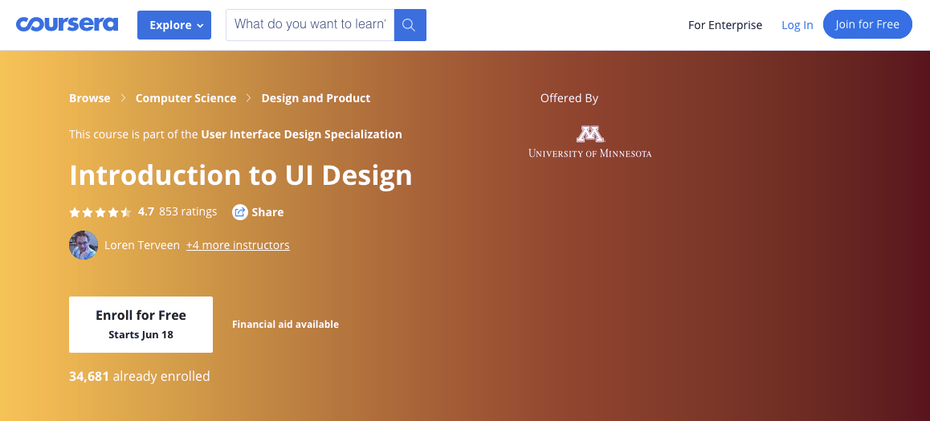
Task: Click the Enroll for Free button
Action: pos(141,324)
